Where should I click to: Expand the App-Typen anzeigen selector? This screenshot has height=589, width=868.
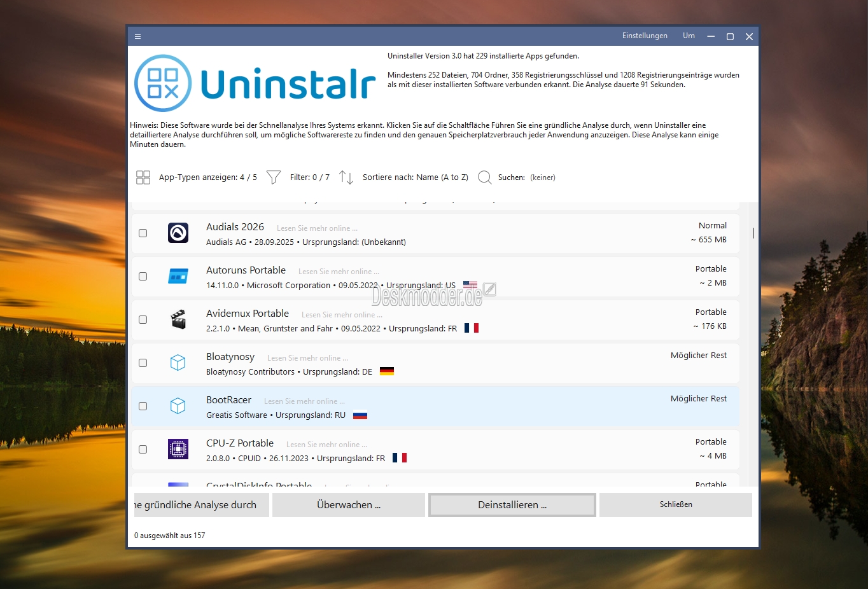coord(207,177)
